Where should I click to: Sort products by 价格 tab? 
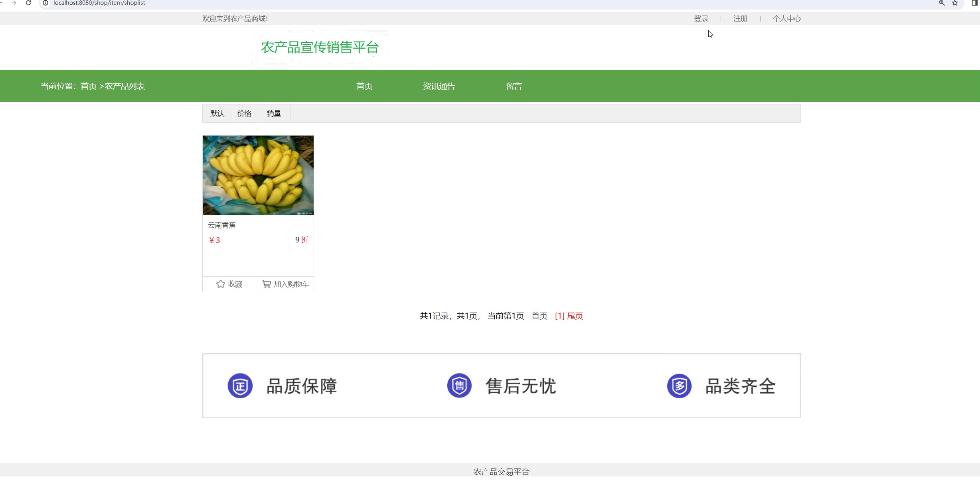click(x=245, y=114)
